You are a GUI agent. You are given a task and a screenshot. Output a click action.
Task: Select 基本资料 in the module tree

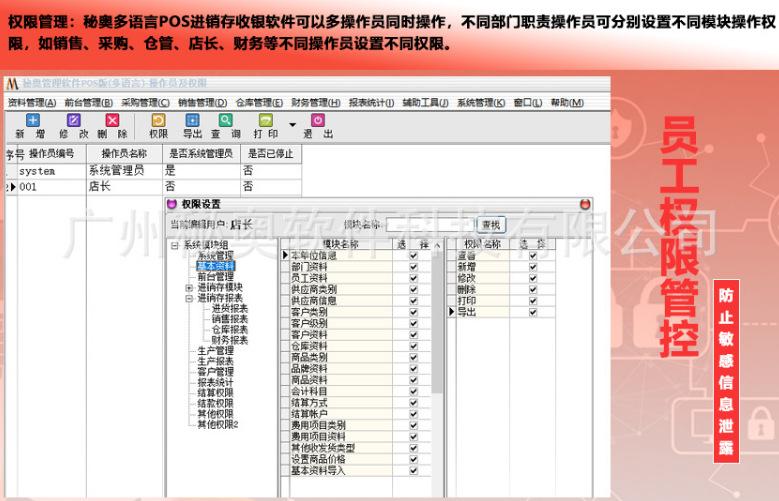coord(216,266)
